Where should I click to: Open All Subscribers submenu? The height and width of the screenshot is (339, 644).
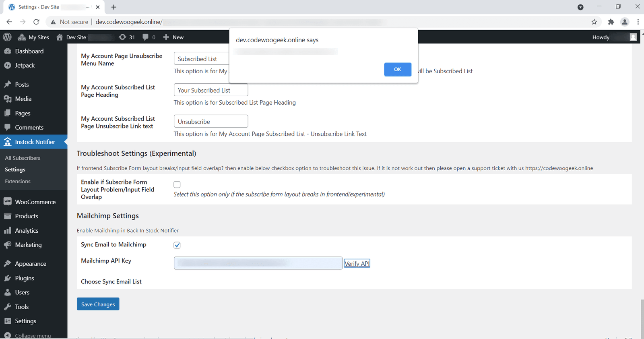[23, 158]
